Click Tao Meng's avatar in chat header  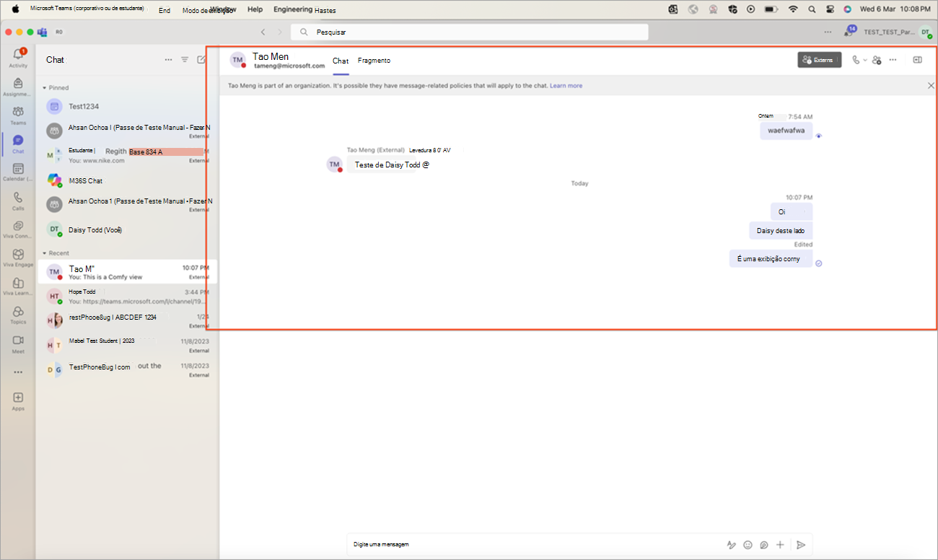[237, 60]
